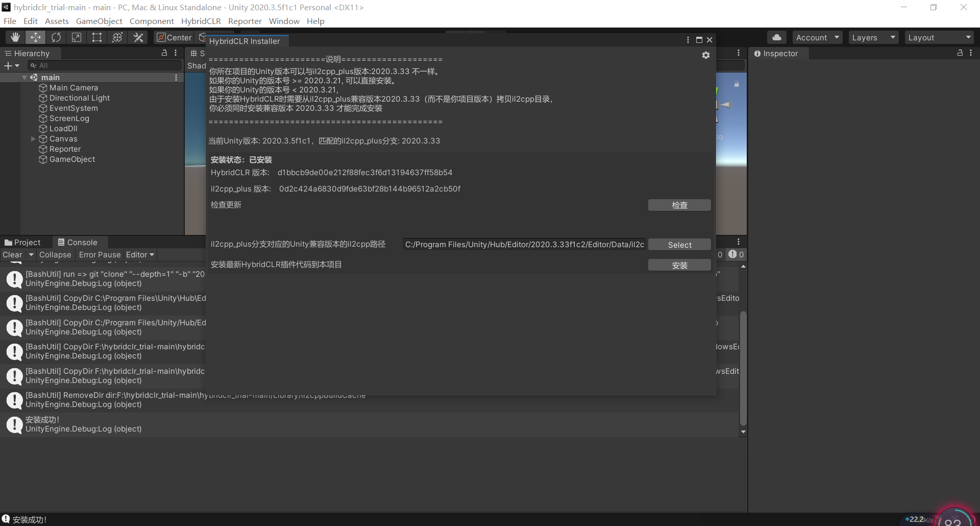The width and height of the screenshot is (980, 526).
Task: Open the Hierarchy panel options menu
Action: click(x=176, y=53)
